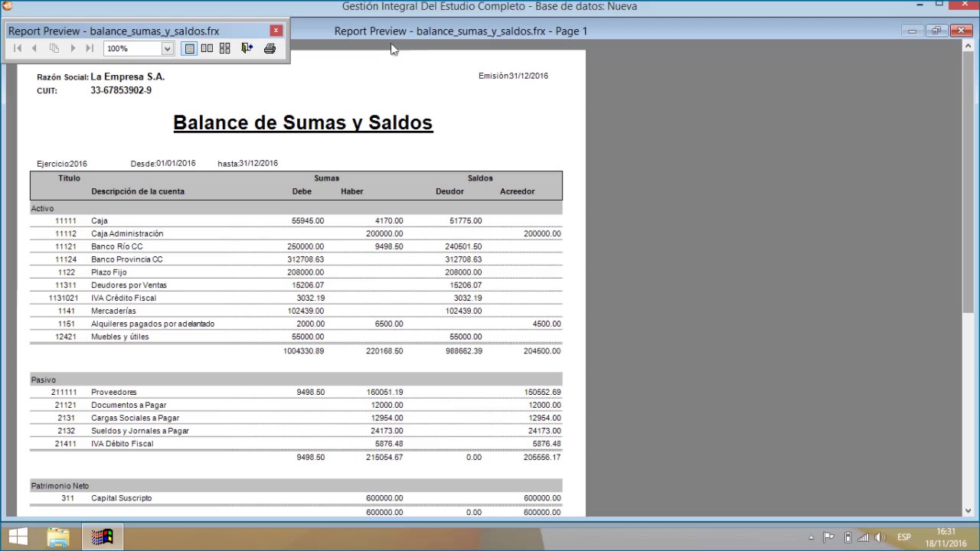Image resolution: width=980 pixels, height=551 pixels.
Task: Click the 'Proveedores' account name
Action: pyautogui.click(x=113, y=392)
